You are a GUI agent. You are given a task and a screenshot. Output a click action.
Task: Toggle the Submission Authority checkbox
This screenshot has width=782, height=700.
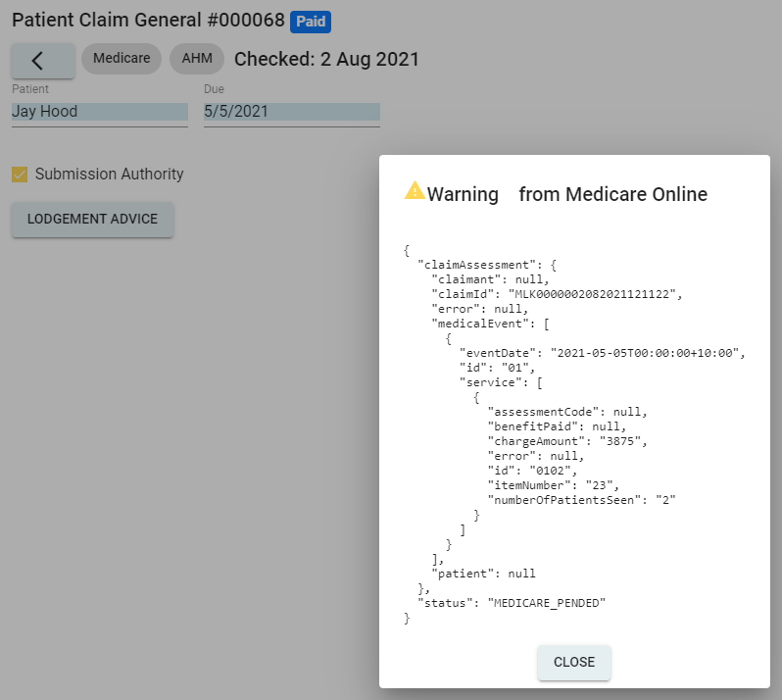pyautogui.click(x=20, y=175)
